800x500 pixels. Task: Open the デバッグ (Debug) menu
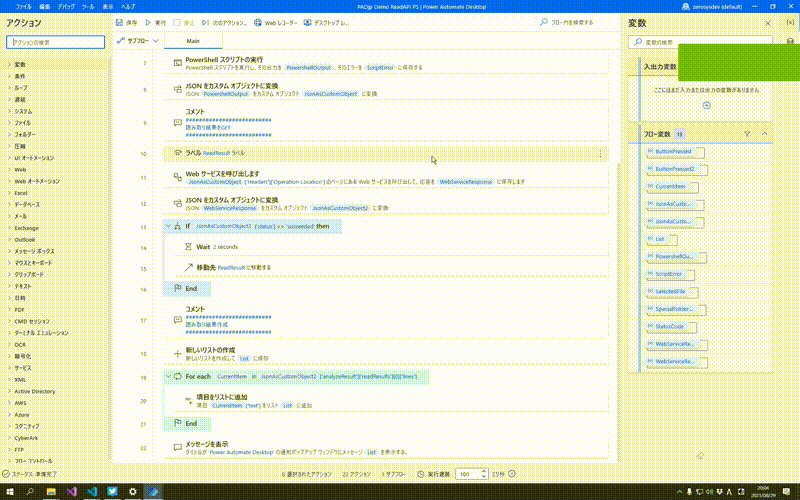[x=66, y=7]
